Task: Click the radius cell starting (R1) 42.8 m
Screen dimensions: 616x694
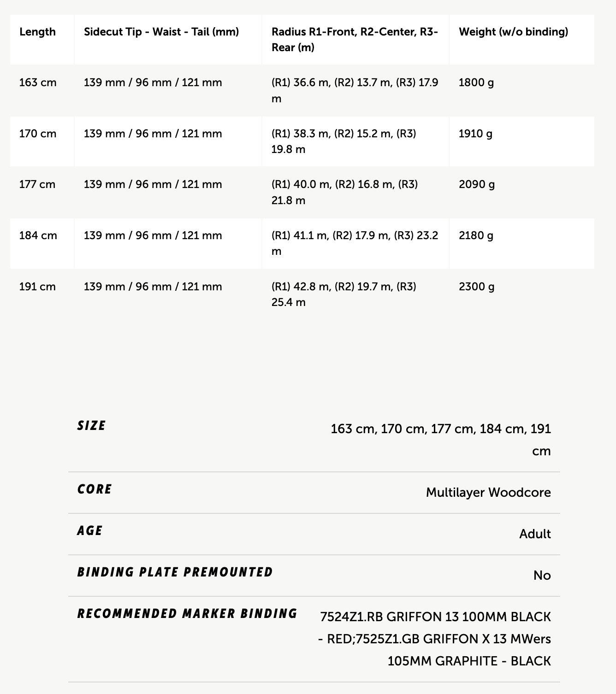Action: [344, 294]
